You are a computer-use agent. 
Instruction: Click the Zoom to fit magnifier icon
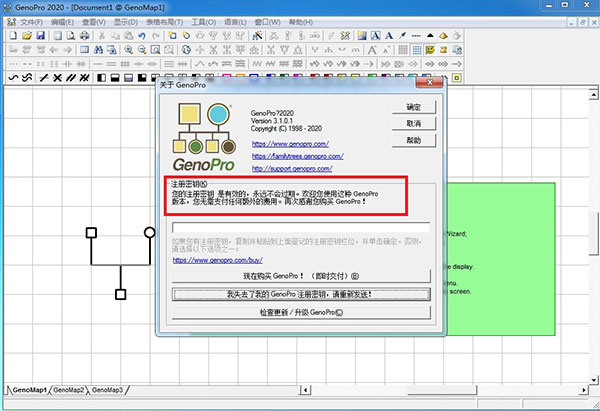click(x=155, y=50)
